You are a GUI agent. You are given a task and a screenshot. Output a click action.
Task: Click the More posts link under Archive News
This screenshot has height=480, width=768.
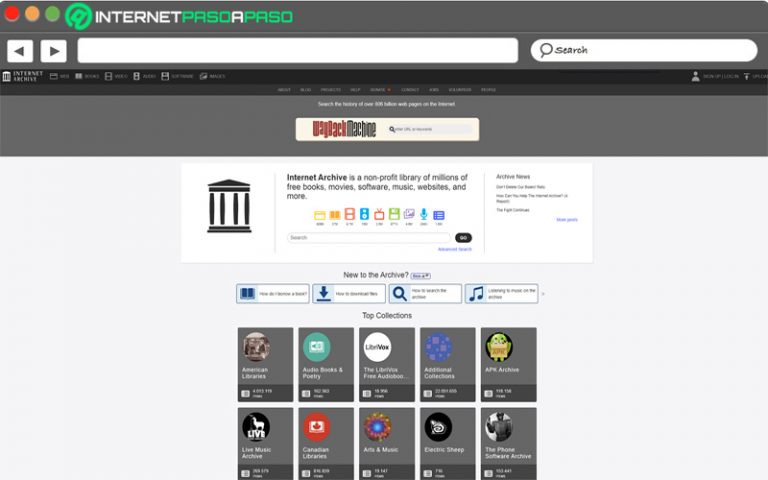(566, 219)
